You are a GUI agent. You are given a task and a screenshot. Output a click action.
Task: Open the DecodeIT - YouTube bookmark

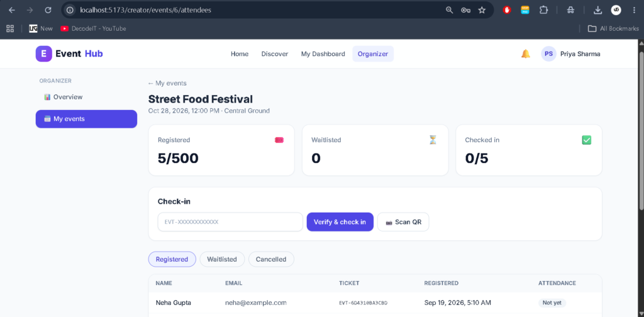coord(93,28)
